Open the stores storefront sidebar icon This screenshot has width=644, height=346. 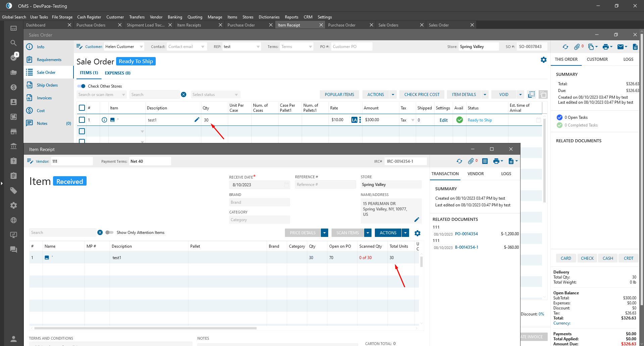[13, 132]
